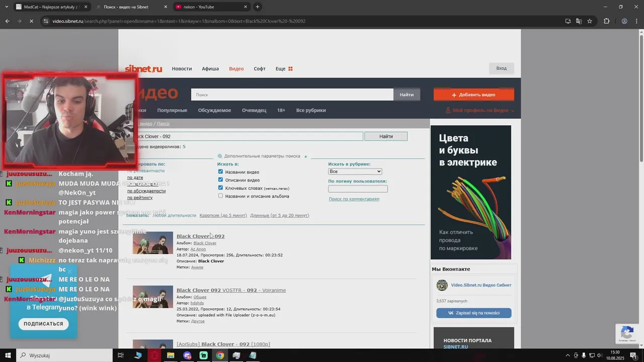Open the notification center icon

633,355
